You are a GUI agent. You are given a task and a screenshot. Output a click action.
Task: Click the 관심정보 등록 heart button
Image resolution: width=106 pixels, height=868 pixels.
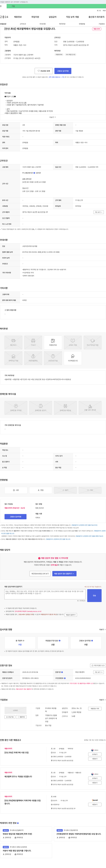click(44, 71)
